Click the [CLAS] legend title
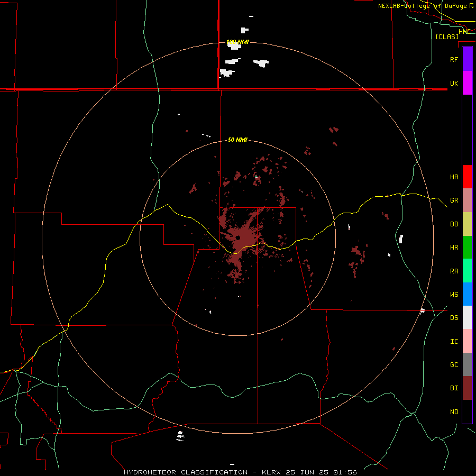The height and width of the screenshot is (476, 476). (447, 37)
